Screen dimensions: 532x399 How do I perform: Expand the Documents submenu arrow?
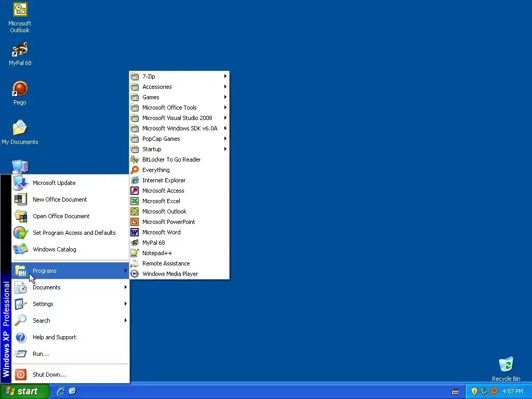(126, 287)
